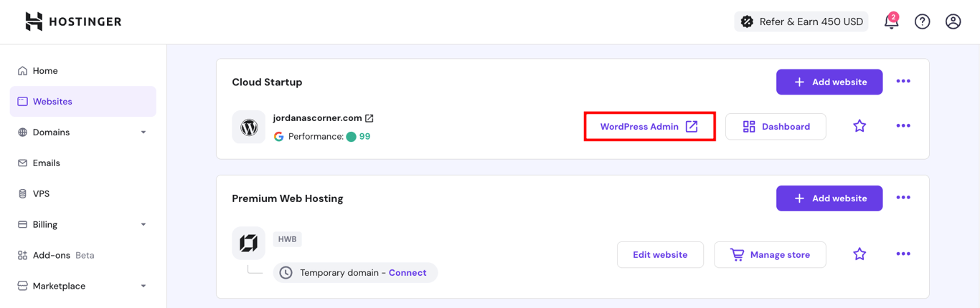Click the HWB badge
Screen dimensions: 980x308
coord(288,239)
